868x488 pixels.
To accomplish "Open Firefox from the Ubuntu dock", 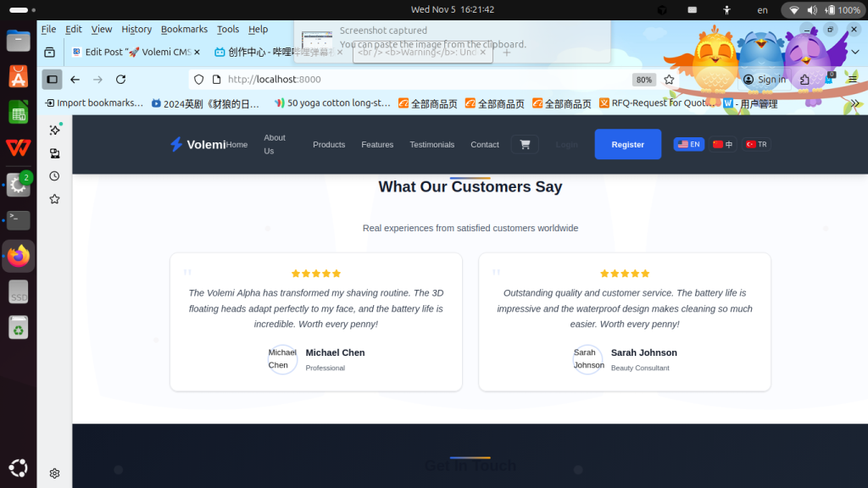I will pyautogui.click(x=19, y=255).
